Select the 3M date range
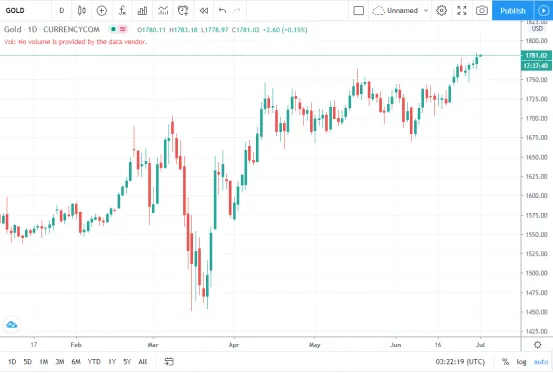This screenshot has width=553, height=373. click(60, 362)
